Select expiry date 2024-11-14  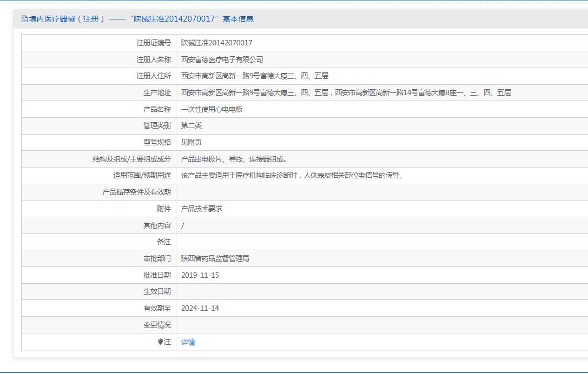click(200, 308)
